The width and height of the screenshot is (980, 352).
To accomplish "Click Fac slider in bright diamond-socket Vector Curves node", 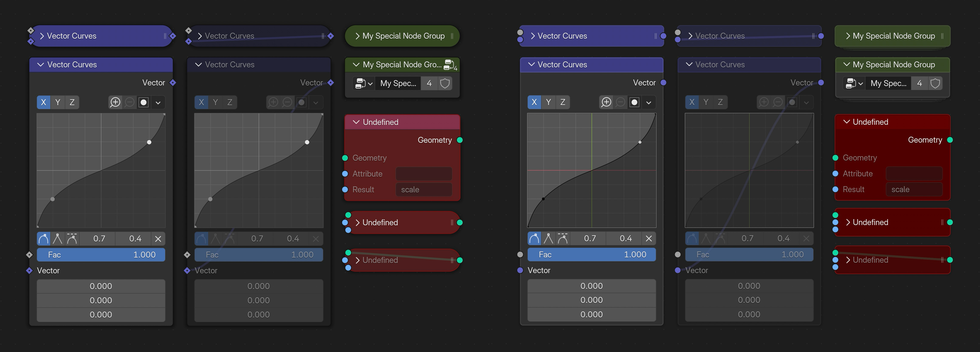I will [101, 255].
